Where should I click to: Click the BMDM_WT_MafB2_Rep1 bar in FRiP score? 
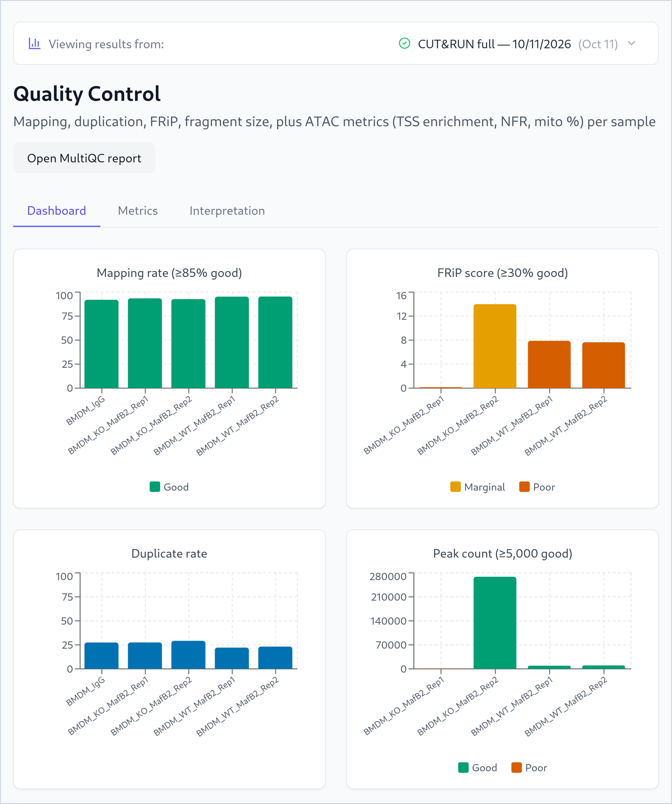[549, 364]
